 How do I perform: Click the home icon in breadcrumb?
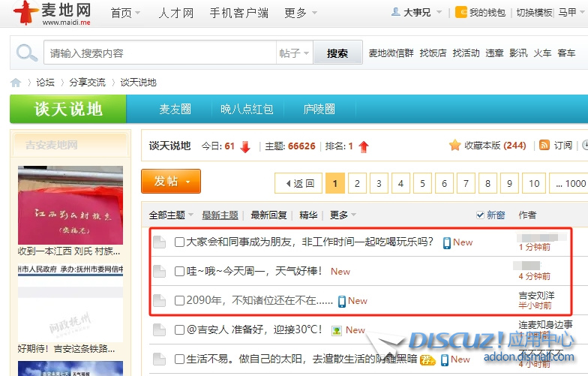click(x=16, y=83)
